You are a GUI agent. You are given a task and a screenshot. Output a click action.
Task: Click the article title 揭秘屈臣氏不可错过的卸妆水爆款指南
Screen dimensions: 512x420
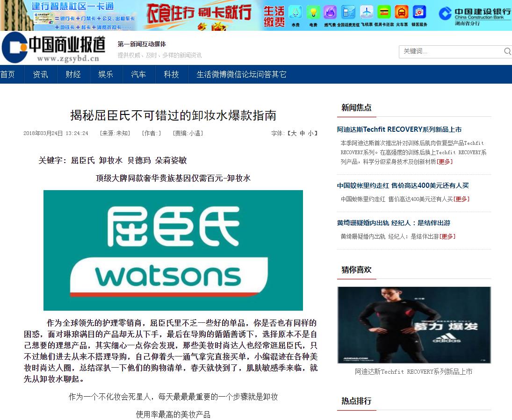coord(173,115)
